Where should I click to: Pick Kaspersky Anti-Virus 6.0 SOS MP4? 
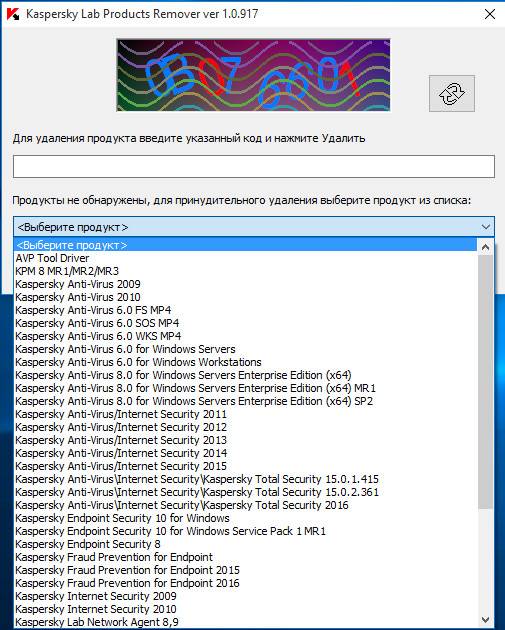coord(245,323)
